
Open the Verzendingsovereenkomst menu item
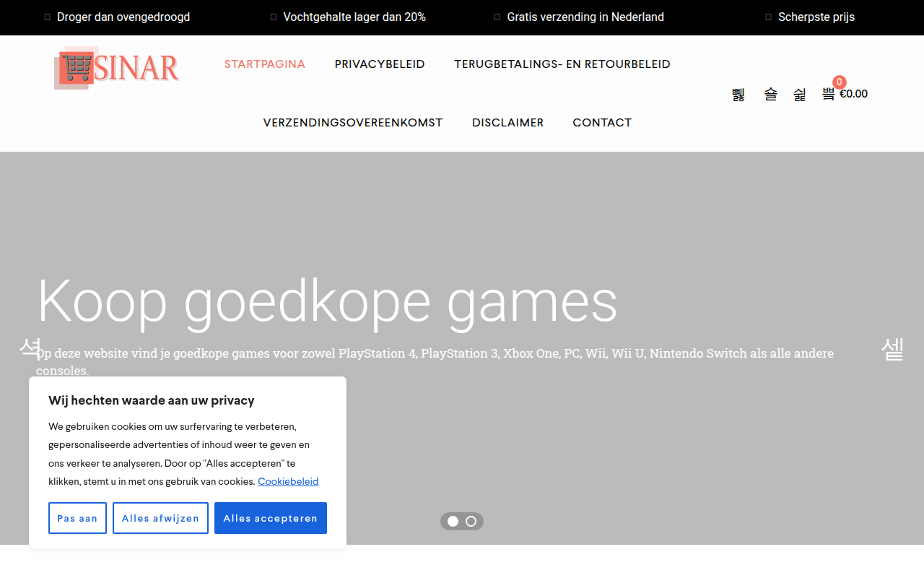[353, 123]
